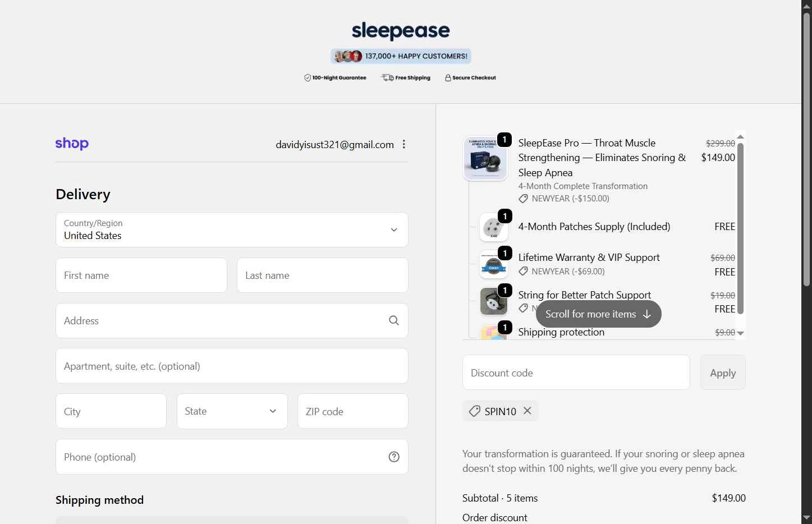Click the sleepease logo

point(401,31)
